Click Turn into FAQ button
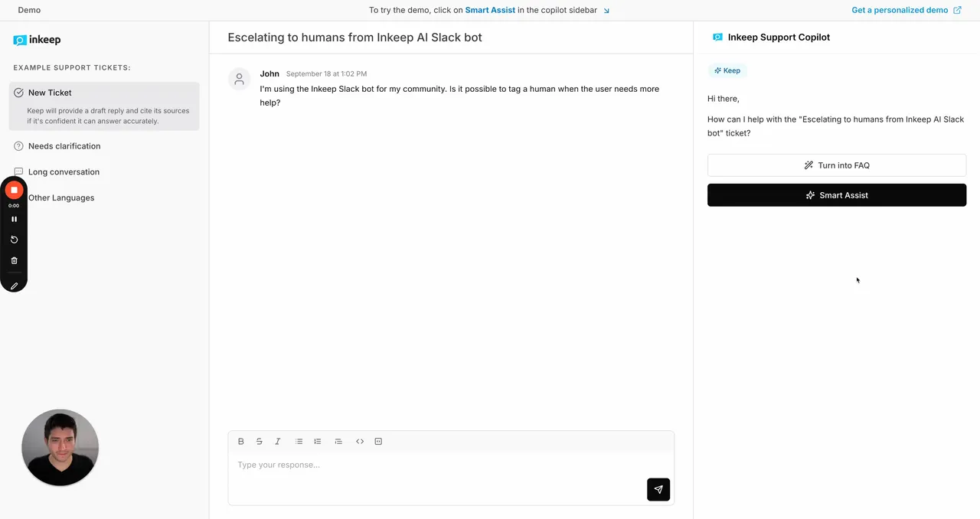Viewport: 980px width, 519px height. click(837, 165)
